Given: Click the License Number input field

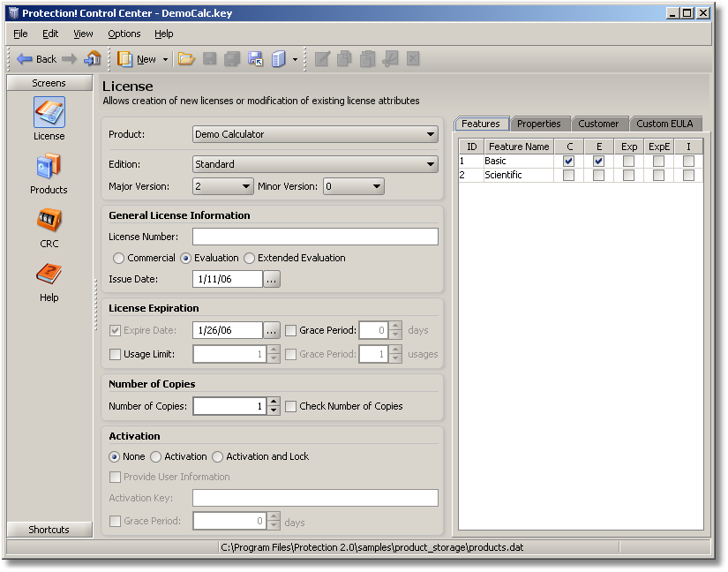Looking at the screenshot, I should pyautogui.click(x=315, y=237).
